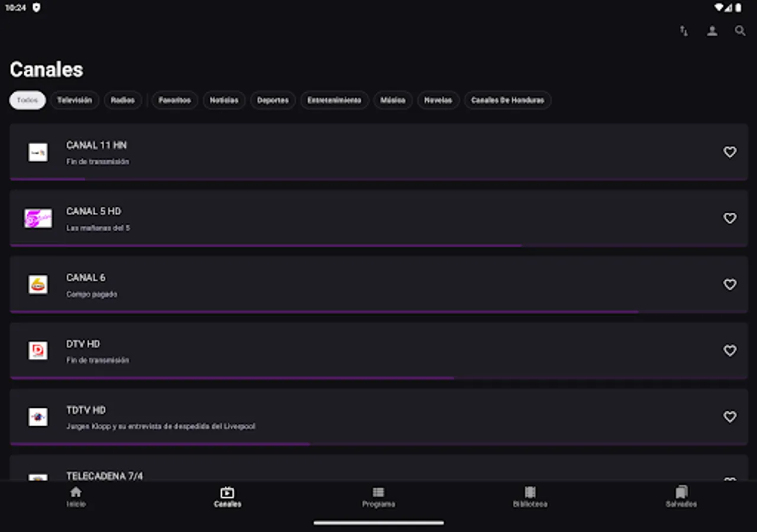Switch to the Radios filter
The image size is (757, 532).
pos(123,100)
